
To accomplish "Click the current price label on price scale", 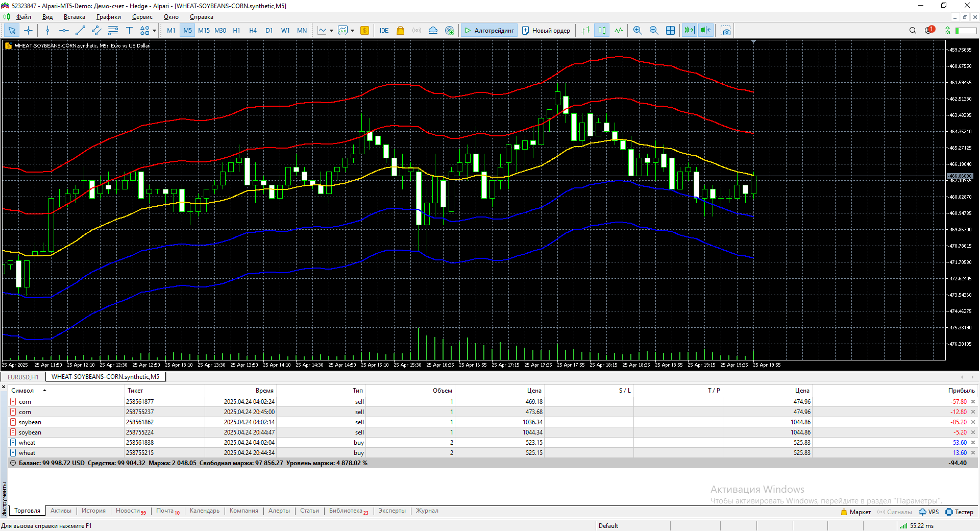I will point(960,176).
